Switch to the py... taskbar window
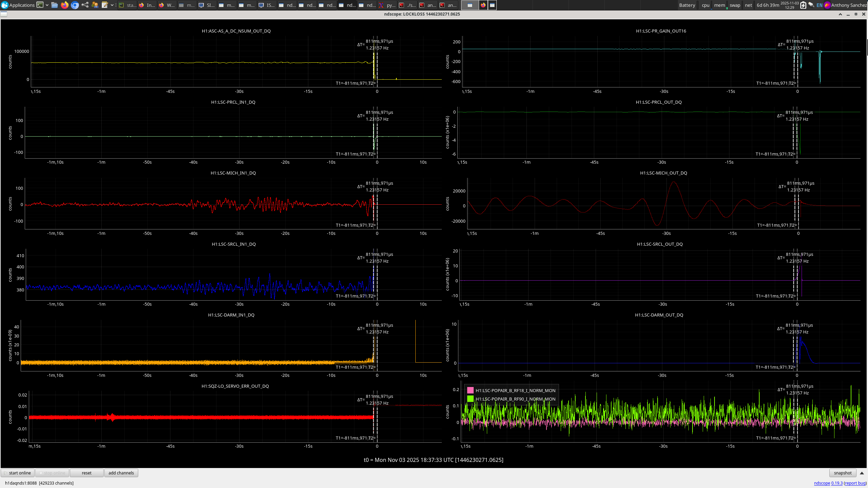 [387, 5]
